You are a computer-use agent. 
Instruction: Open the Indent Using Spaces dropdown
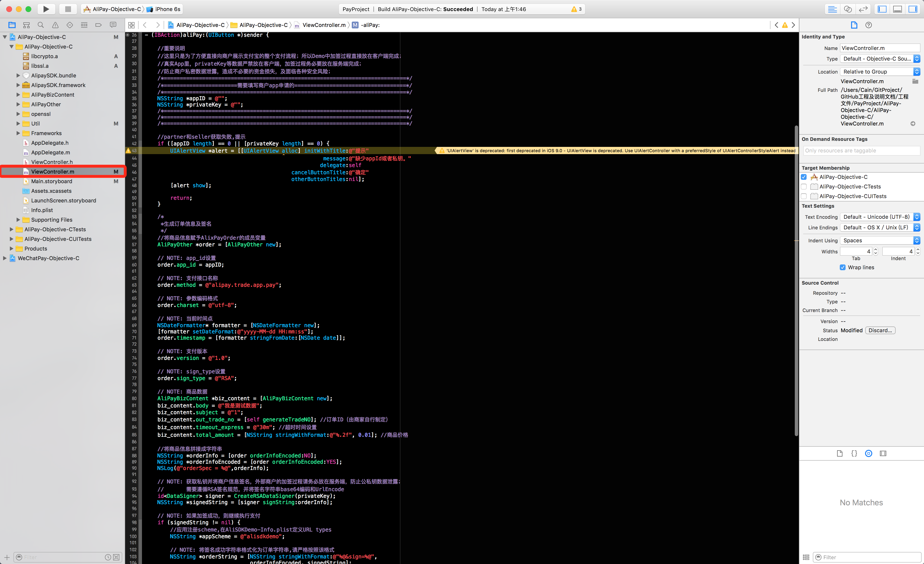[x=880, y=241]
